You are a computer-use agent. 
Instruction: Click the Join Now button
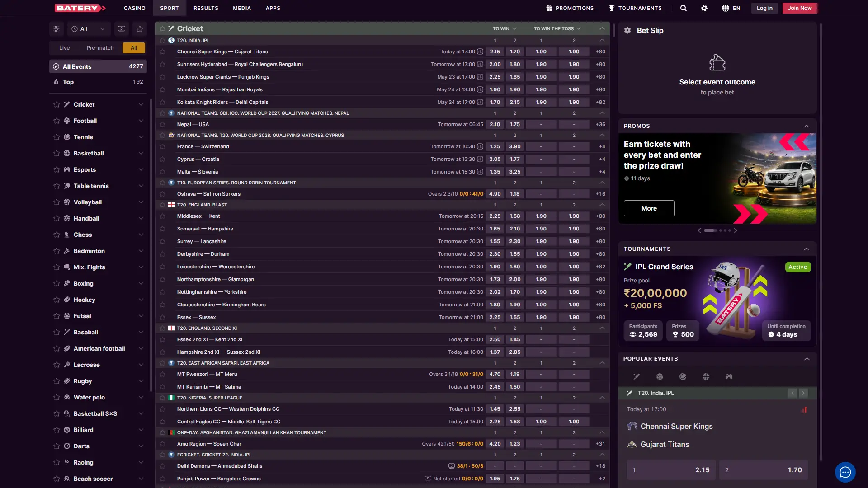click(799, 8)
